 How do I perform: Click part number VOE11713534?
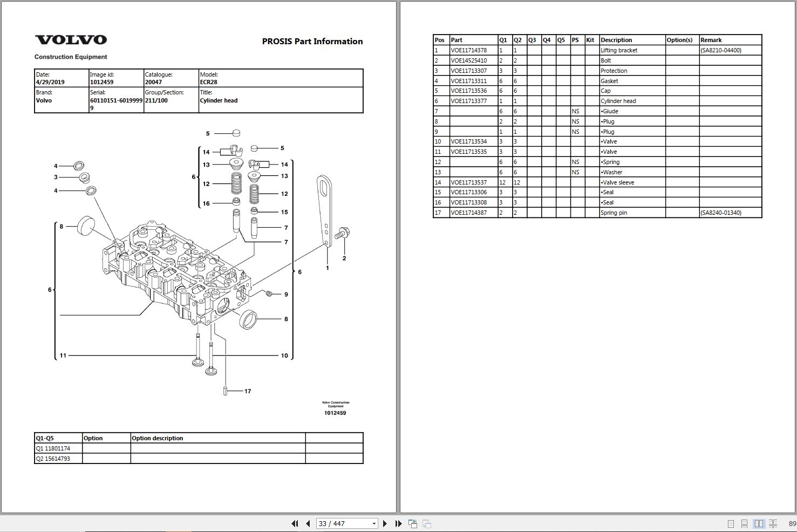[468, 141]
